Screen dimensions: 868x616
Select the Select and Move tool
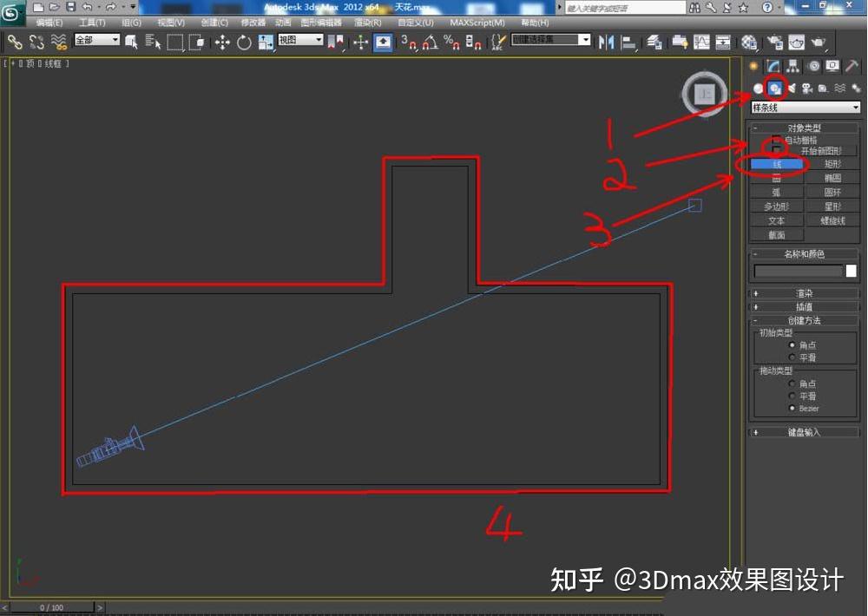click(x=223, y=42)
